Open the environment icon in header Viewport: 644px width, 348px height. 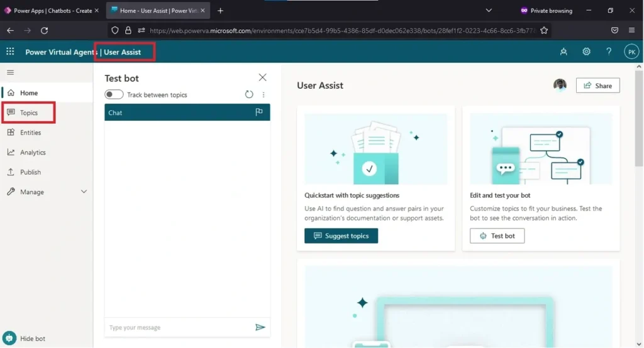point(563,52)
